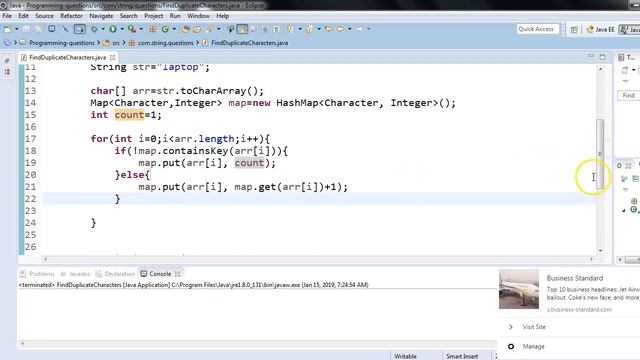Click the green Run button icon
The image size is (640, 360).
pos(113,29)
